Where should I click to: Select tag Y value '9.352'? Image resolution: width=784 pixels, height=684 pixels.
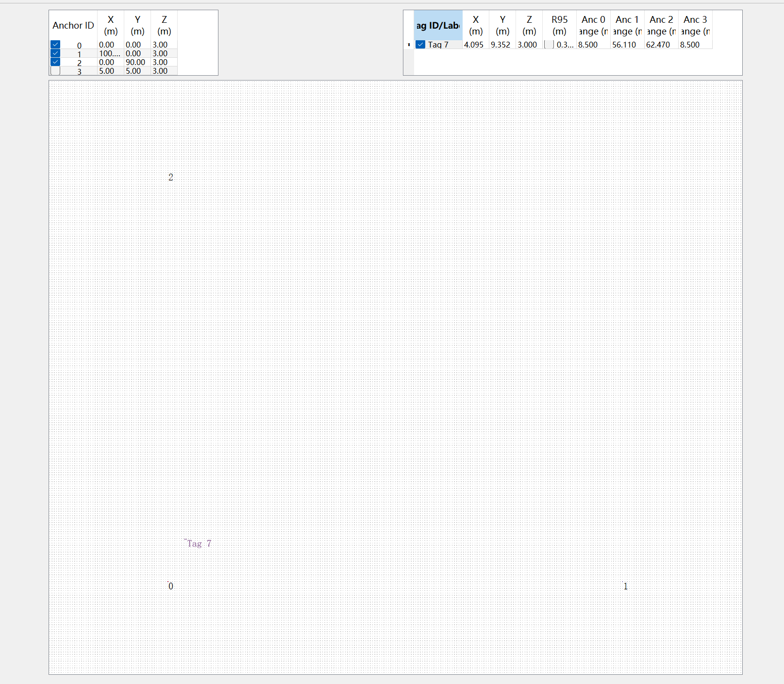(x=502, y=45)
